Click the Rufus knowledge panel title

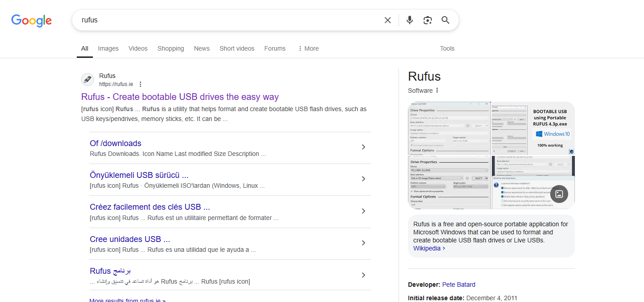424,76
